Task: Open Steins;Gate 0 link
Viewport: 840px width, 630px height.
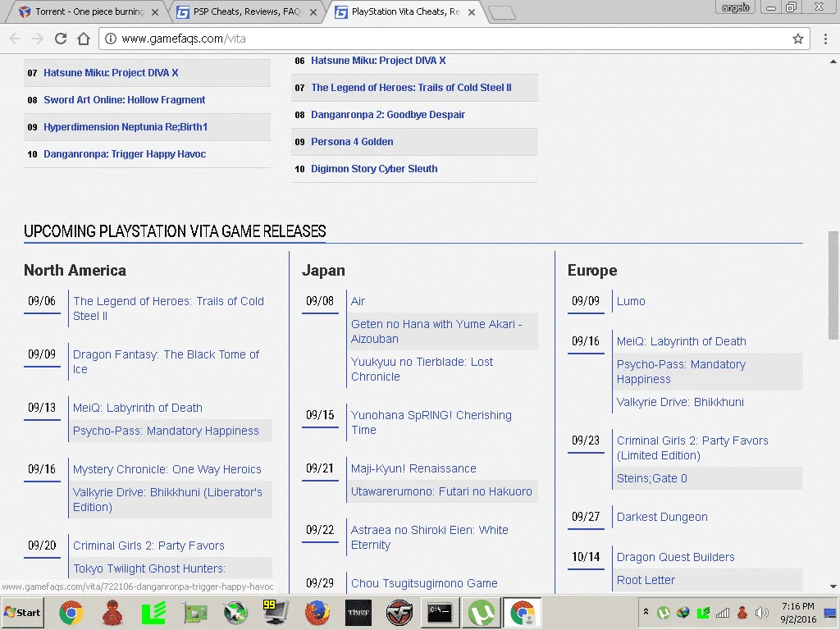Action: (652, 478)
